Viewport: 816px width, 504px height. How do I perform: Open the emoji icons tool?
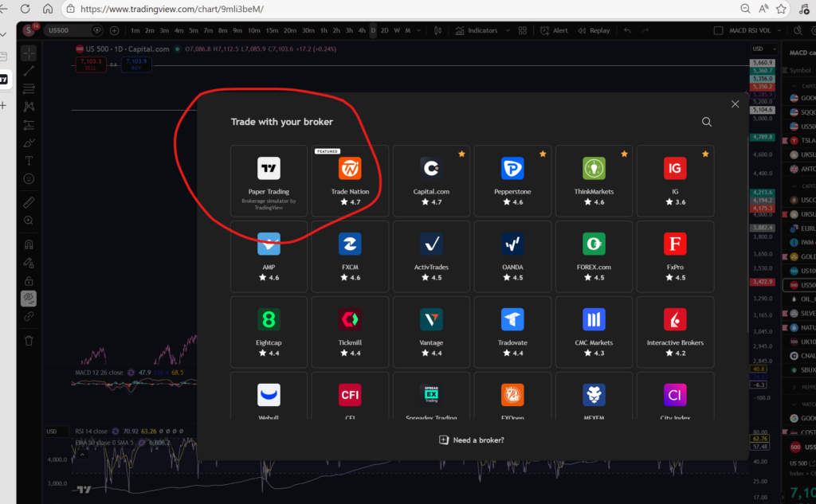tap(29, 179)
